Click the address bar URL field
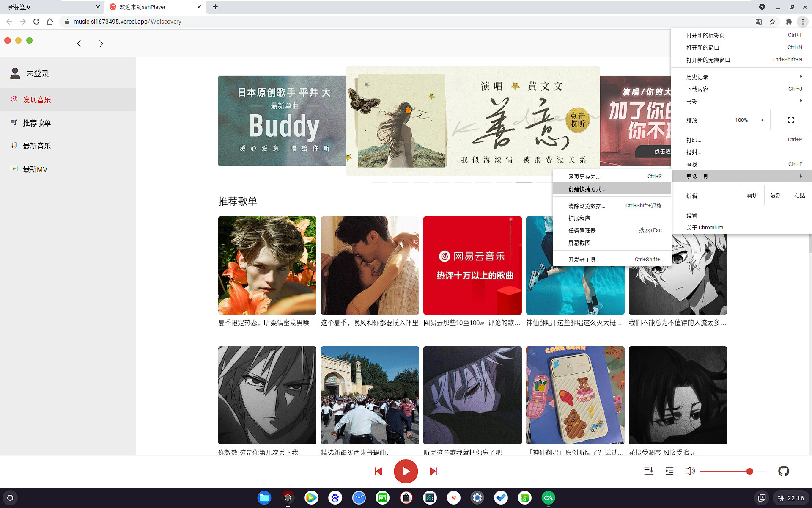The height and width of the screenshot is (508, 812). pyautogui.click(x=406, y=22)
